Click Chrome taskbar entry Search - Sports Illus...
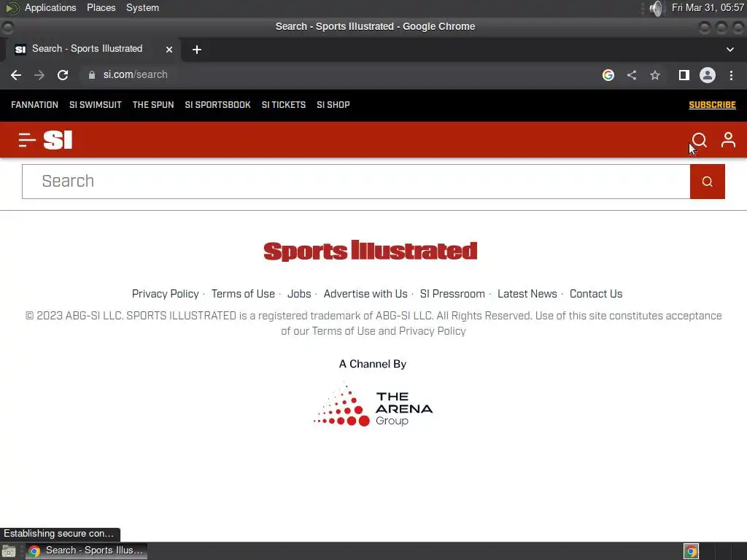747x560 pixels. 86,551
